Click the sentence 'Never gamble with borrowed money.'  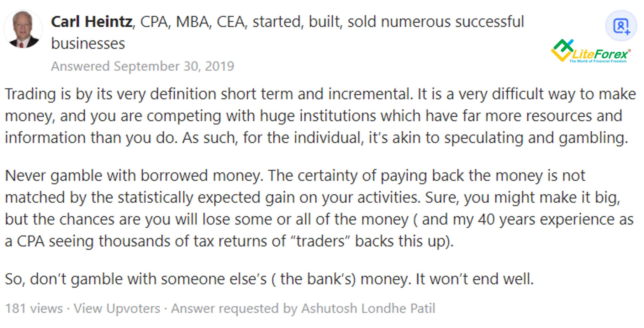[134, 176]
